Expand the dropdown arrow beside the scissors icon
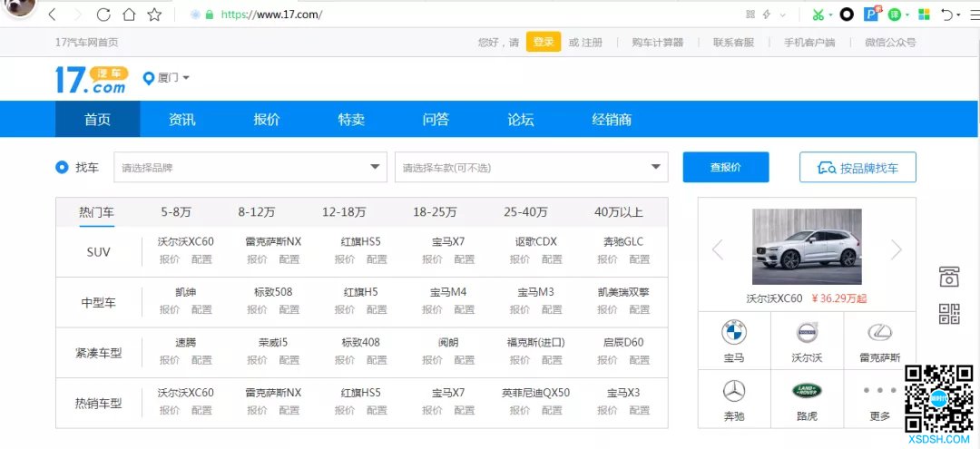Viewport: 980px width, 449px height. (x=830, y=15)
